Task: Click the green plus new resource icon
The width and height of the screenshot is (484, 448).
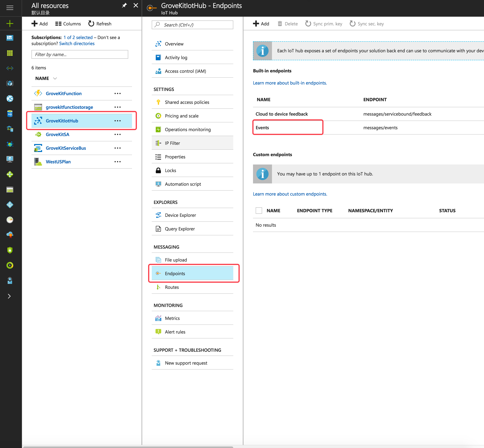Action: click(10, 23)
